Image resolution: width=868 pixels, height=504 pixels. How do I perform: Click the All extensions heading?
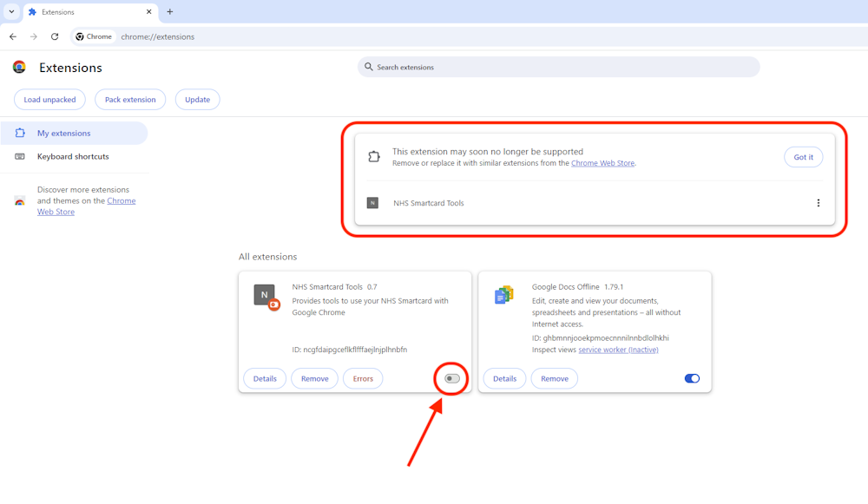[x=267, y=257]
